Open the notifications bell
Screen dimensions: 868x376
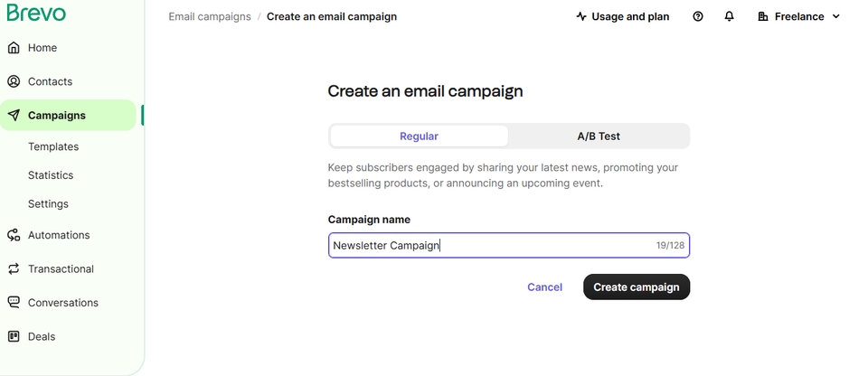730,16
